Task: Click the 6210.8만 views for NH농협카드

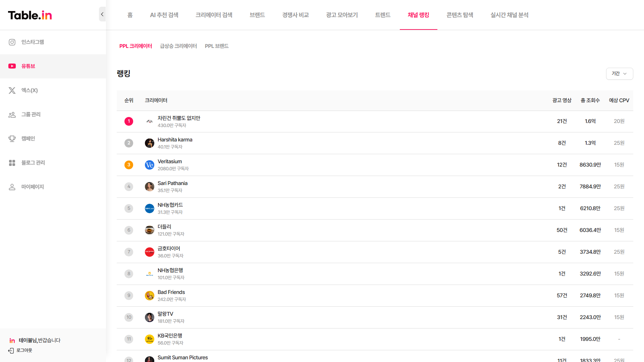Action: pyautogui.click(x=590, y=208)
